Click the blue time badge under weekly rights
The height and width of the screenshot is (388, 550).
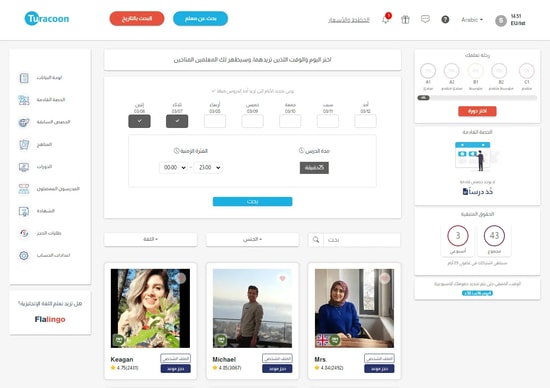(x=477, y=293)
